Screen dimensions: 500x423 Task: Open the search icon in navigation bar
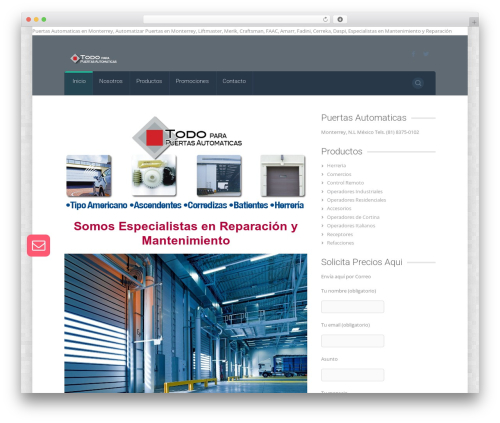[418, 83]
